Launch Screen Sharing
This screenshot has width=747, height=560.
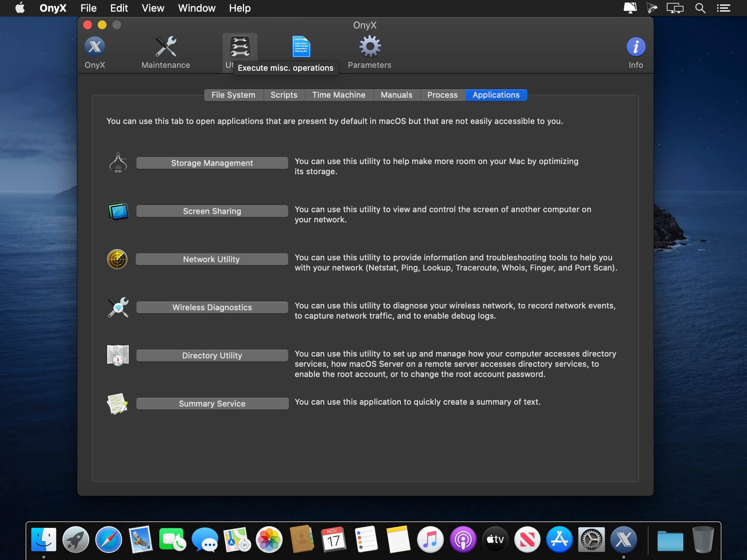[x=212, y=211]
